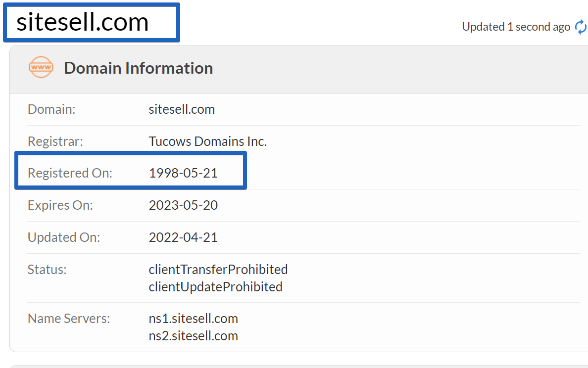Image resolution: width=588 pixels, height=368 pixels.
Task: Click the Domain value sitesell.com
Action: click(182, 109)
